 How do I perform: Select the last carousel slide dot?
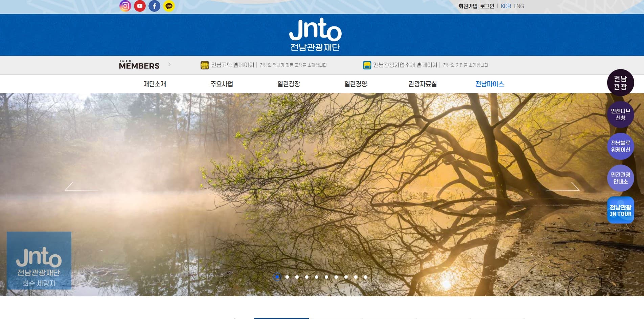pyautogui.click(x=366, y=277)
